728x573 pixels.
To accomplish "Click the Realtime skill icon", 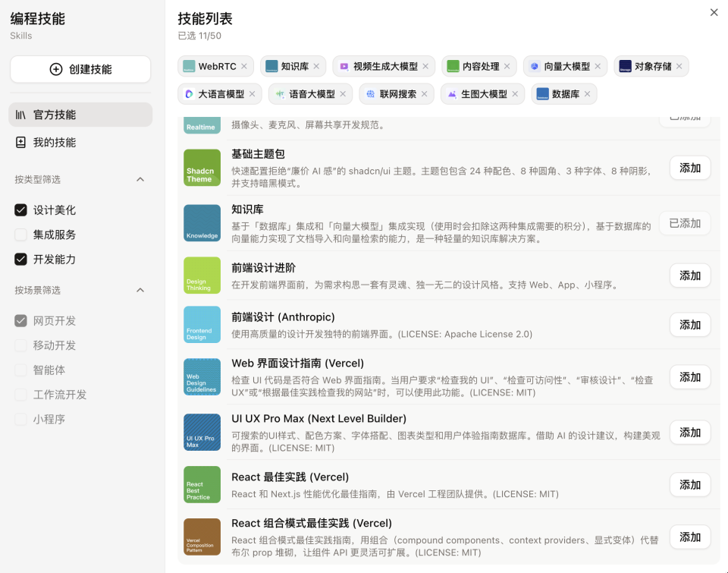I will [202, 125].
